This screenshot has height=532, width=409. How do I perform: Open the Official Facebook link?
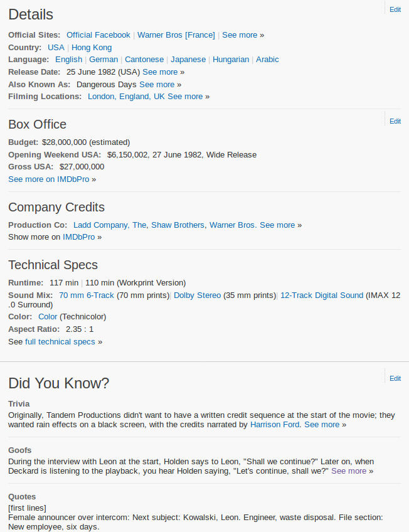click(98, 35)
